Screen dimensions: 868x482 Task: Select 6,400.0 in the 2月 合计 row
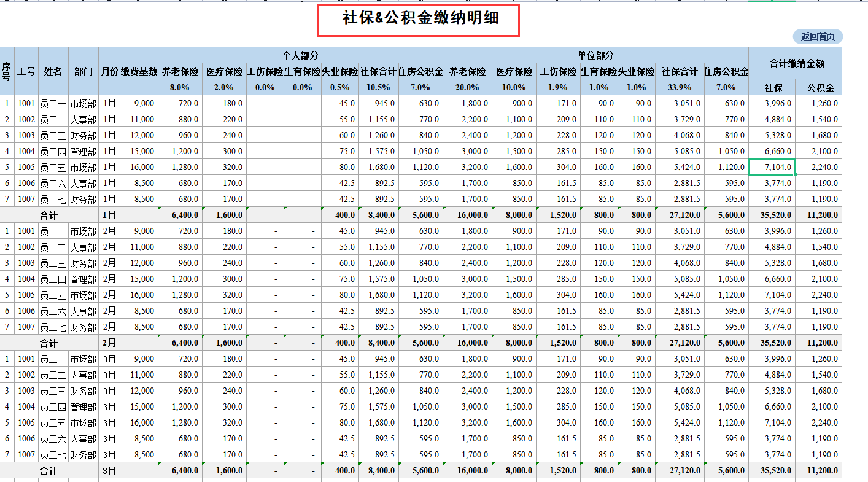click(x=180, y=343)
